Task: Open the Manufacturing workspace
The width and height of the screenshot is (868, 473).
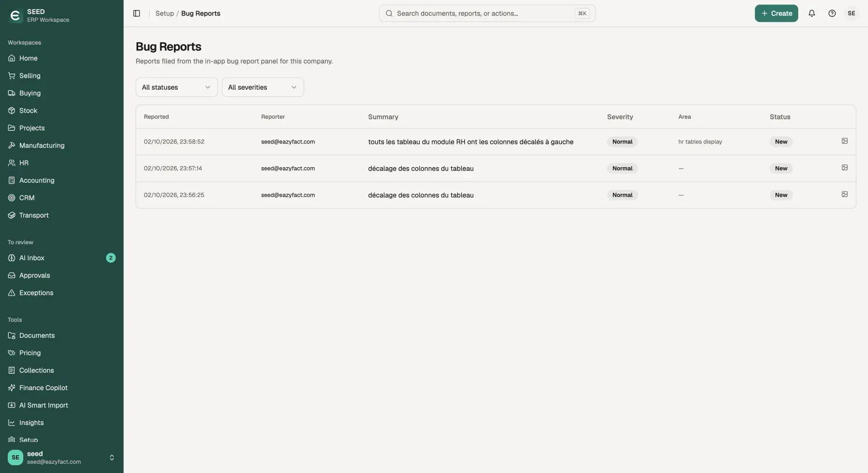Action: (x=62, y=145)
